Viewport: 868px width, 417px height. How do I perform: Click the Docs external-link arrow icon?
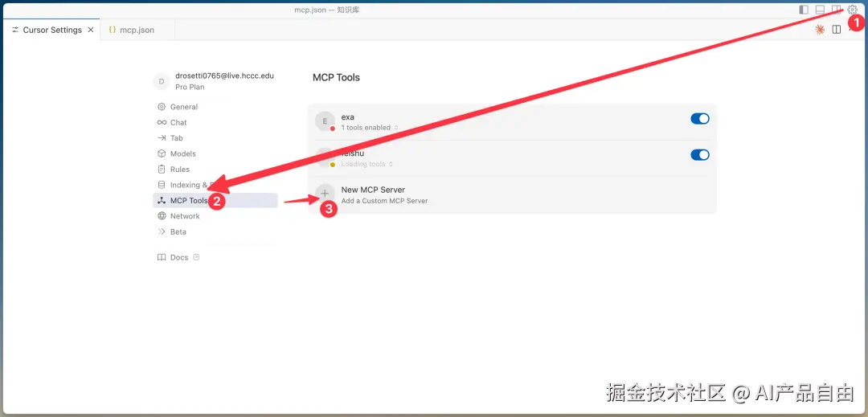click(x=196, y=257)
